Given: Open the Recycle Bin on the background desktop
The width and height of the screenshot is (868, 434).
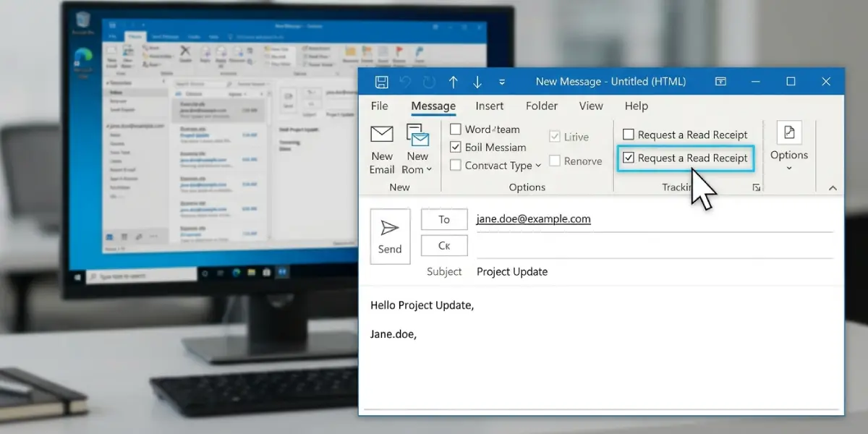Looking at the screenshot, I should coord(82,22).
